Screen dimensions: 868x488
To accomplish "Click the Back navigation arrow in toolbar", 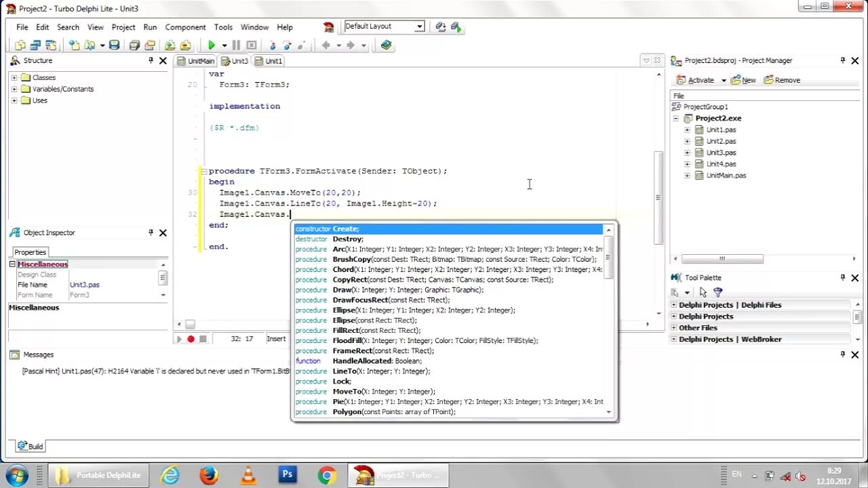I will click(x=326, y=45).
